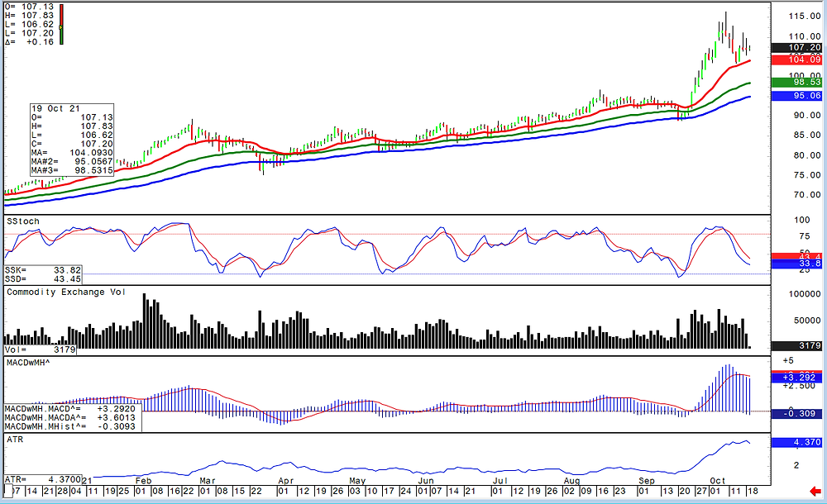Click the Aug month label on date axis
The height and width of the screenshot is (504, 827).
click(x=571, y=481)
